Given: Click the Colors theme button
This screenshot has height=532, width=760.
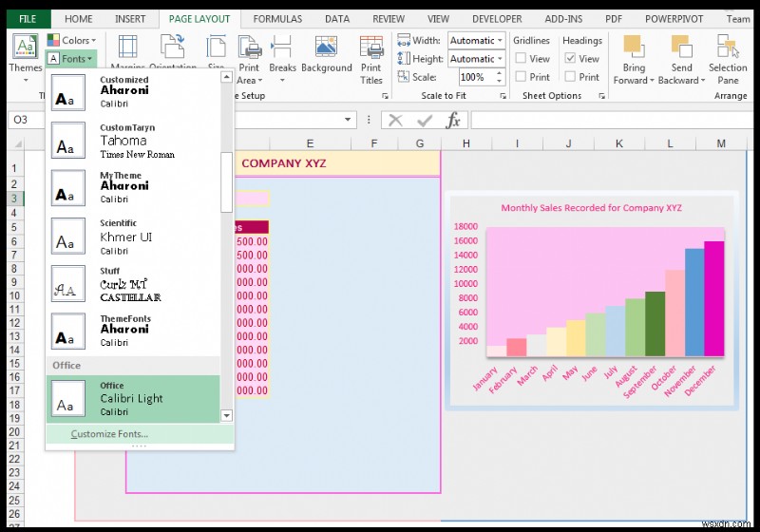Looking at the screenshot, I should coord(72,40).
